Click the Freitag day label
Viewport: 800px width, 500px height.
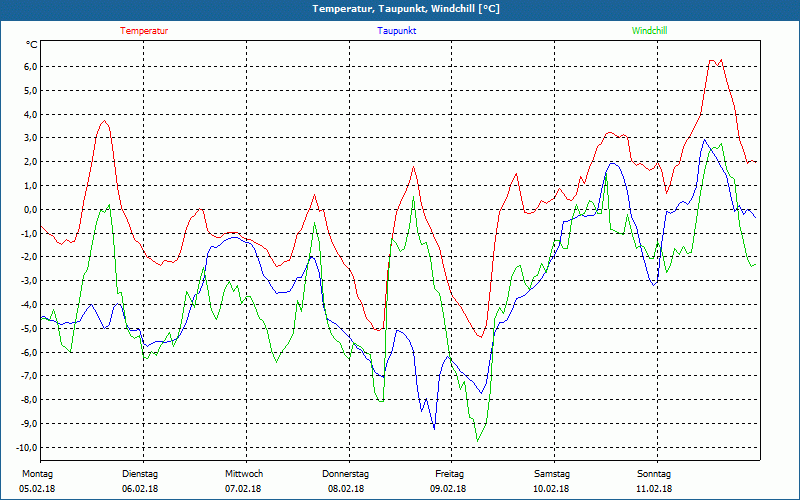(449, 474)
